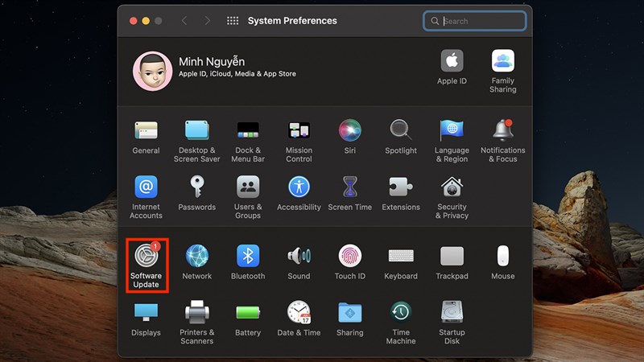The width and height of the screenshot is (644, 362).
Task: Select the Minh Nguyễn account name
Action: coord(212,62)
